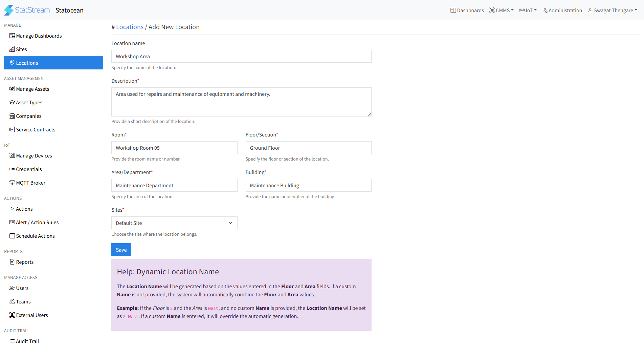Go to Administration in top navbar
Viewport: 644px width, 360px height.
pyautogui.click(x=562, y=10)
